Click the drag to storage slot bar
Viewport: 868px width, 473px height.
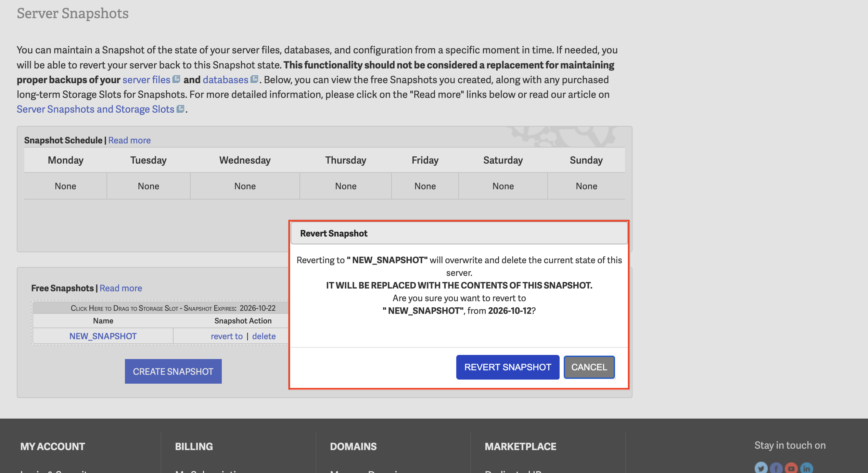point(161,308)
